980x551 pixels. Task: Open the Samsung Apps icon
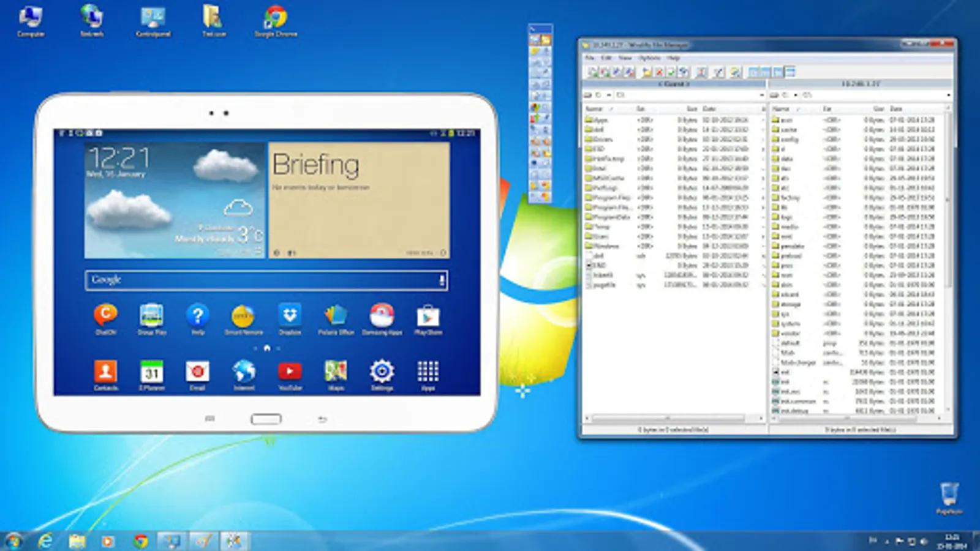tap(382, 315)
